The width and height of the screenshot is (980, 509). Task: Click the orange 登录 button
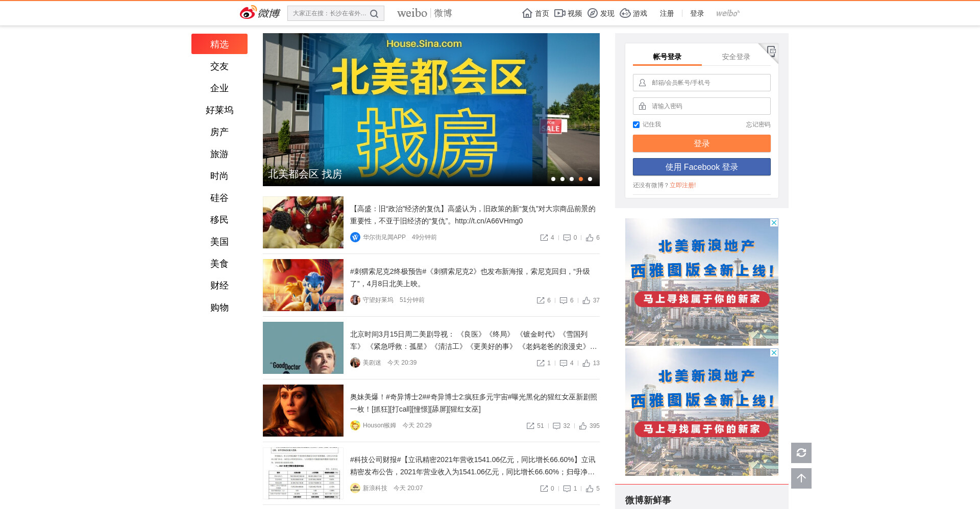pos(702,143)
